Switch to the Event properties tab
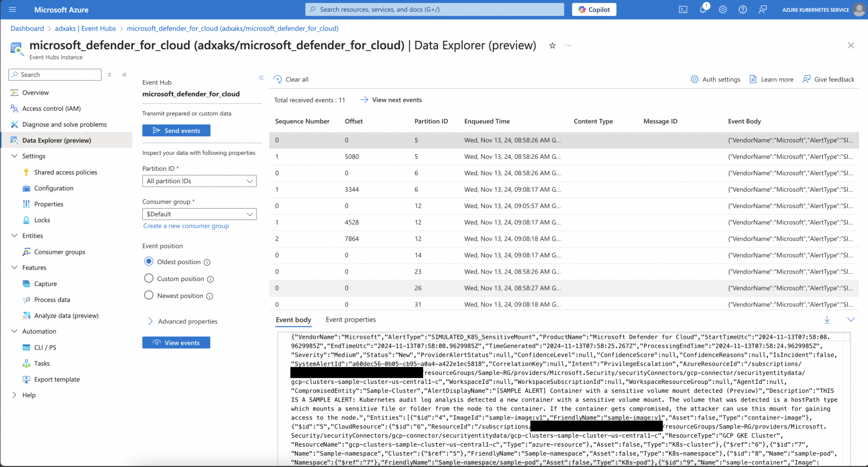This screenshot has height=467, width=868. pos(350,319)
